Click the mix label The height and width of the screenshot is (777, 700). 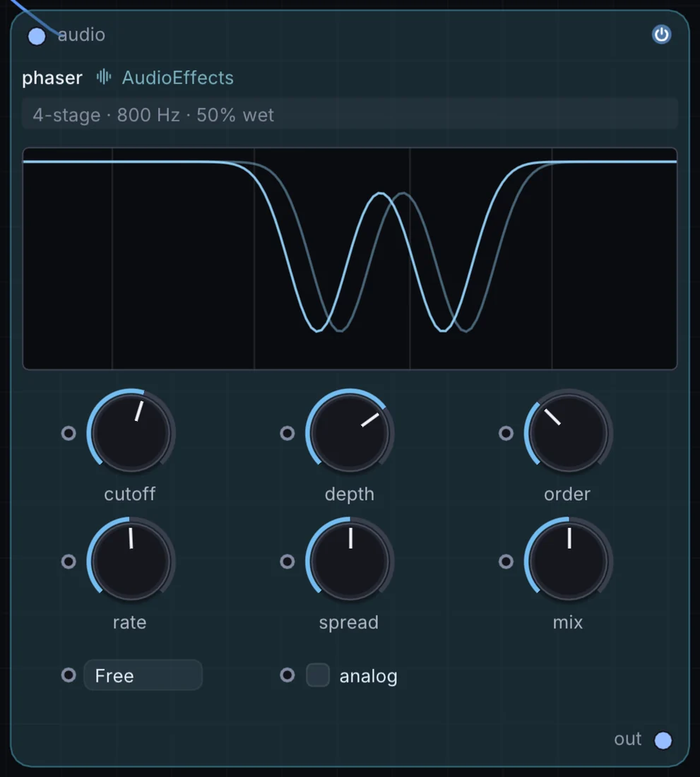[x=568, y=622]
